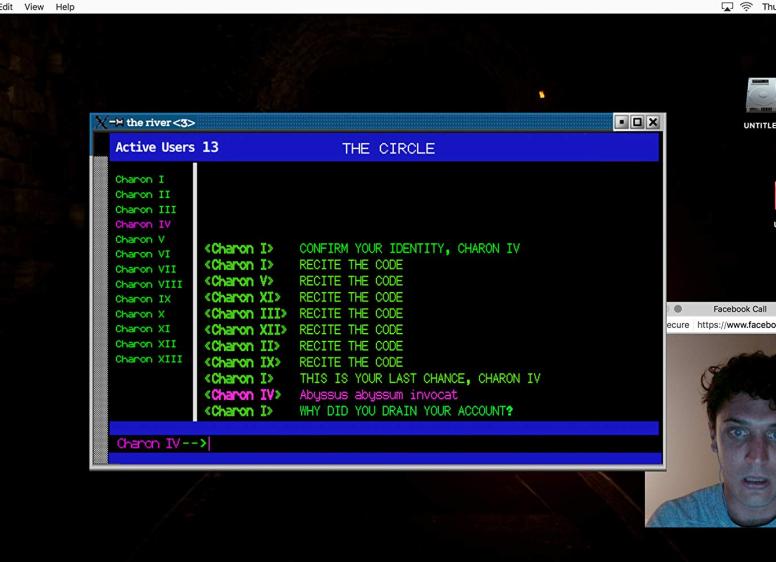Open the Help menu
Screen dimensions: 776x562
tap(65, 7)
